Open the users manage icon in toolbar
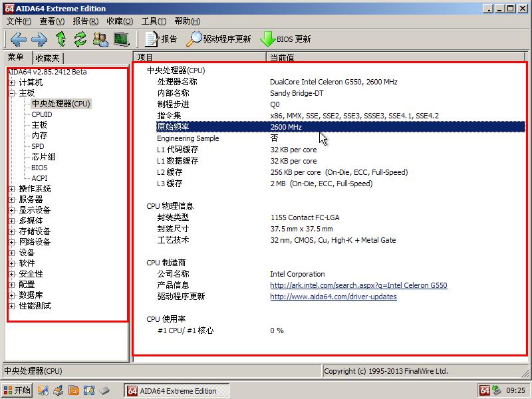The image size is (532, 399). click(101, 39)
